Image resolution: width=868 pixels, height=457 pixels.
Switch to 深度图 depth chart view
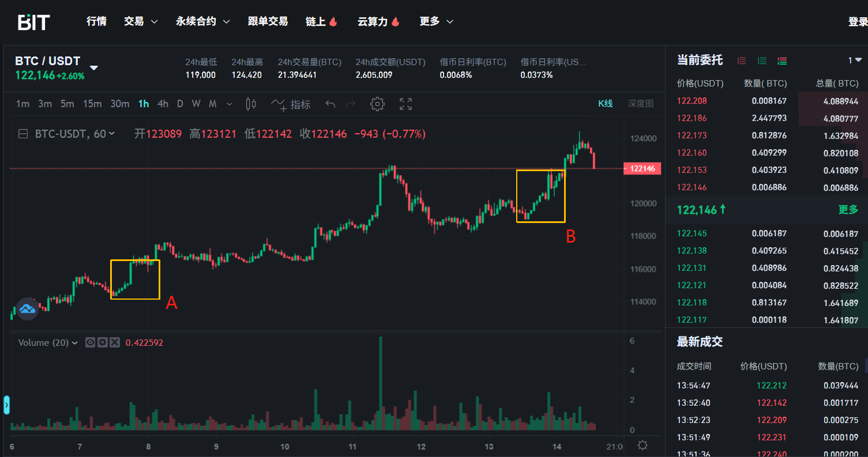pyautogui.click(x=640, y=104)
